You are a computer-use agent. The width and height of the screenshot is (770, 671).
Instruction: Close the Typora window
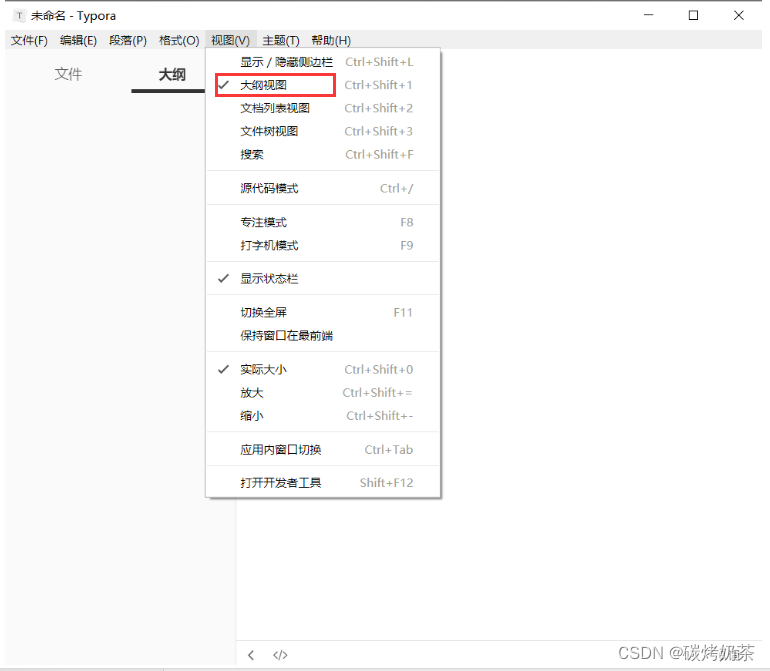[x=739, y=15]
